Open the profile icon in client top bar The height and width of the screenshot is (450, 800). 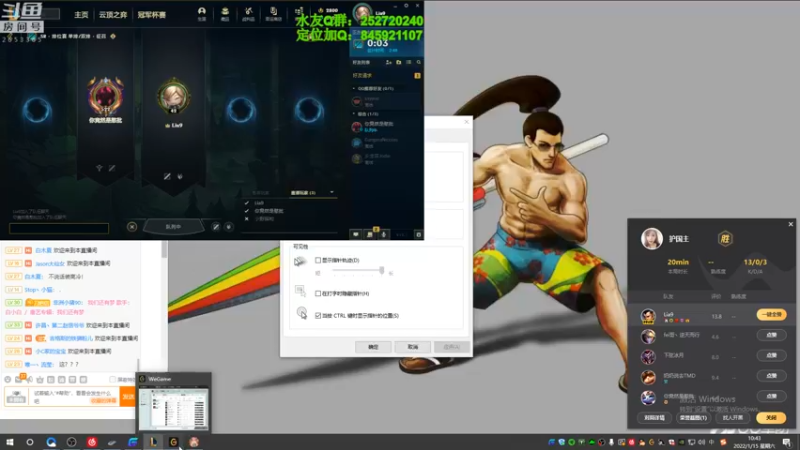[202, 13]
